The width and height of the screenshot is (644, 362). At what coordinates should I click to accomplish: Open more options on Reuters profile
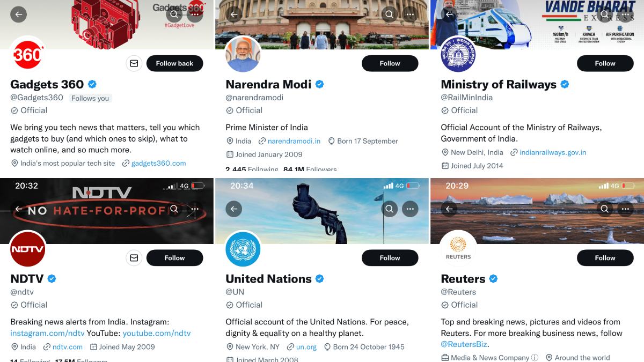(625, 209)
